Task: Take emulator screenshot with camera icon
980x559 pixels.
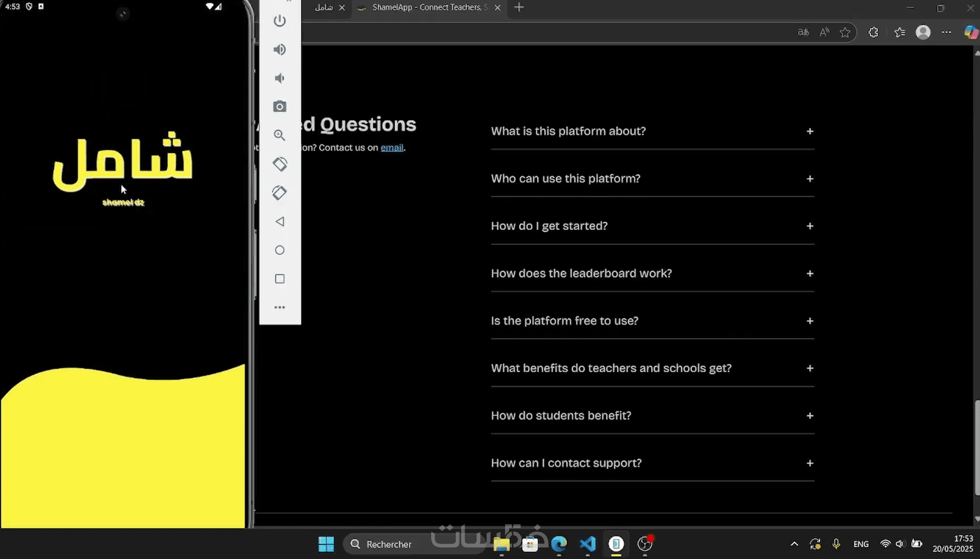Action: (x=280, y=107)
